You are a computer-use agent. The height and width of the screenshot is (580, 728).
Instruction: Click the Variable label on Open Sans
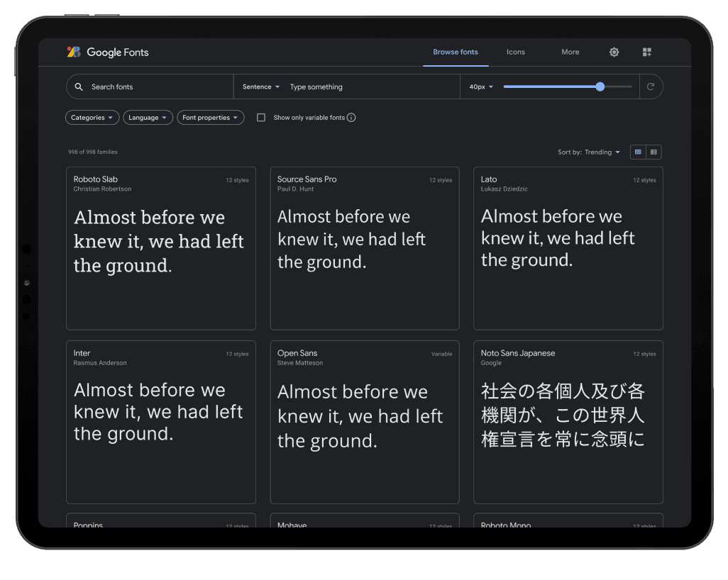[441, 354]
